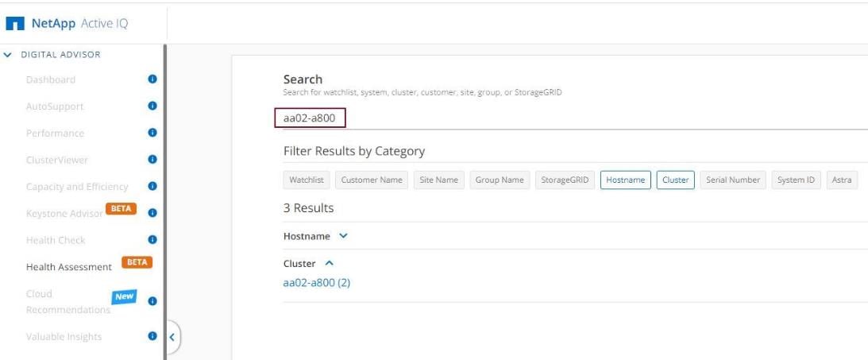The image size is (868, 360).
Task: Toggle the Astra category filter
Action: pos(842,180)
